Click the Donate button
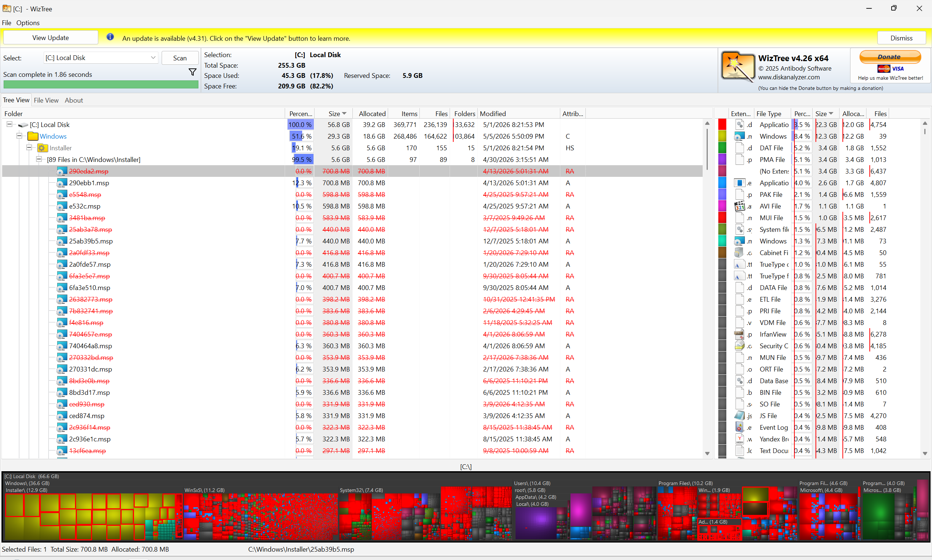The height and width of the screenshot is (560, 932). (890, 57)
